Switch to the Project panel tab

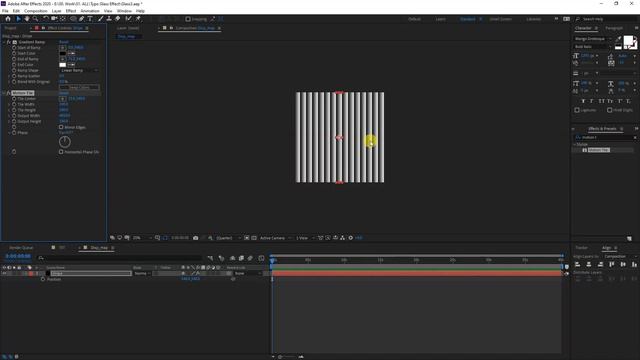pos(11,28)
